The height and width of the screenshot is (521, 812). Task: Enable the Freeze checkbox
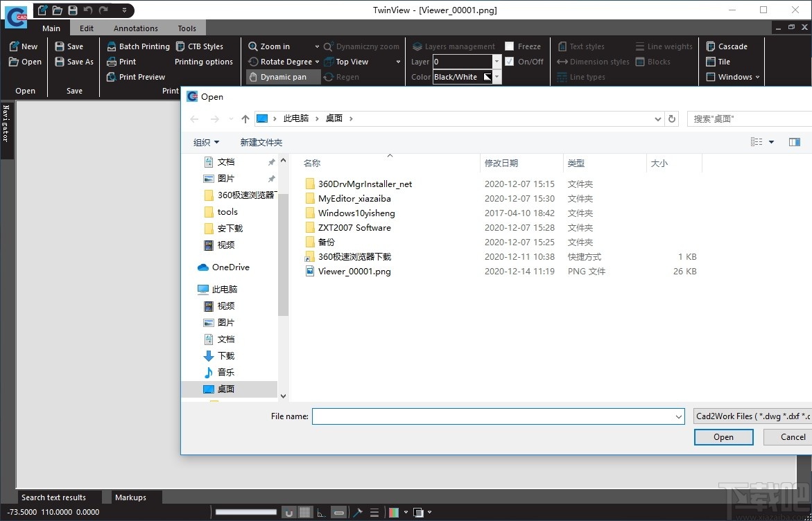(510, 46)
